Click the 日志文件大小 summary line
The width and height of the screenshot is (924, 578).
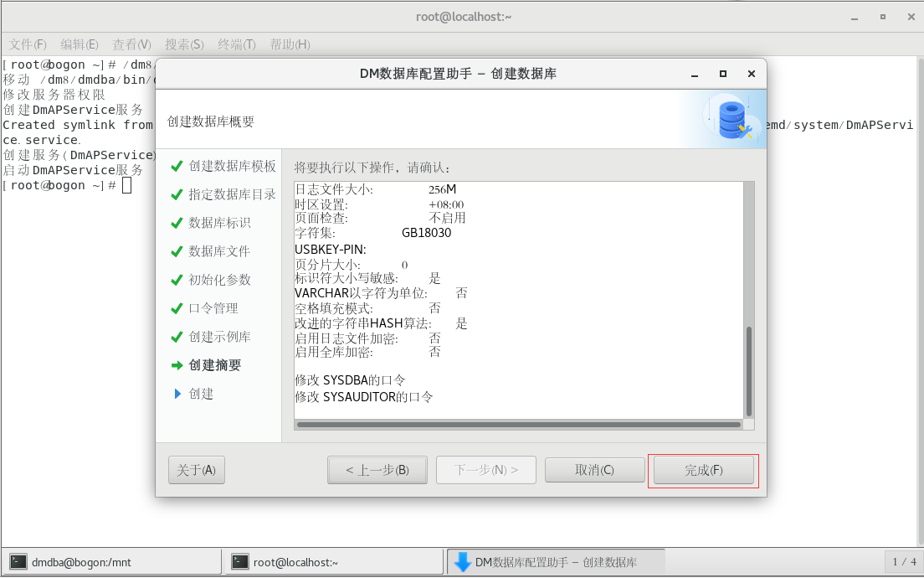click(x=375, y=189)
